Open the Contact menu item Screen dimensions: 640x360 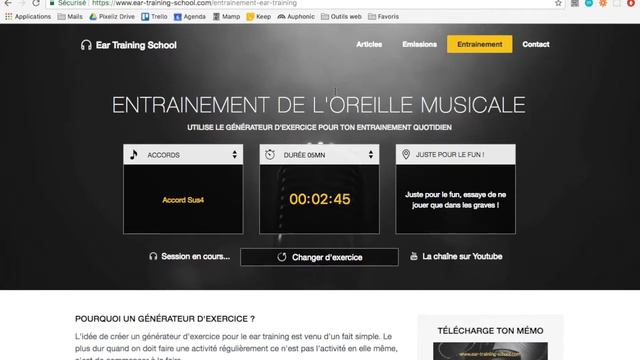pyautogui.click(x=536, y=44)
